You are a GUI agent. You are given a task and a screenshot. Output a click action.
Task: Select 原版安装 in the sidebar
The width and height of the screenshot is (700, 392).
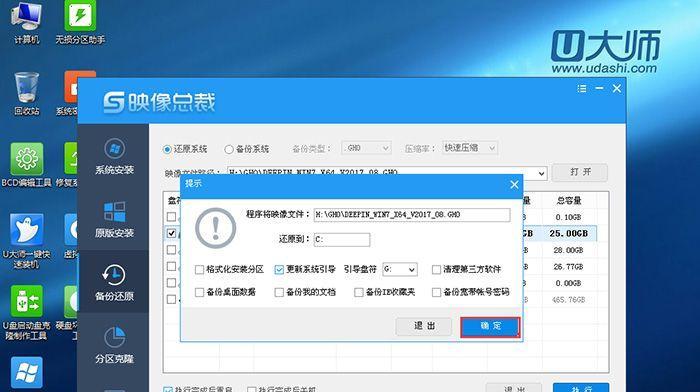pyautogui.click(x=114, y=219)
